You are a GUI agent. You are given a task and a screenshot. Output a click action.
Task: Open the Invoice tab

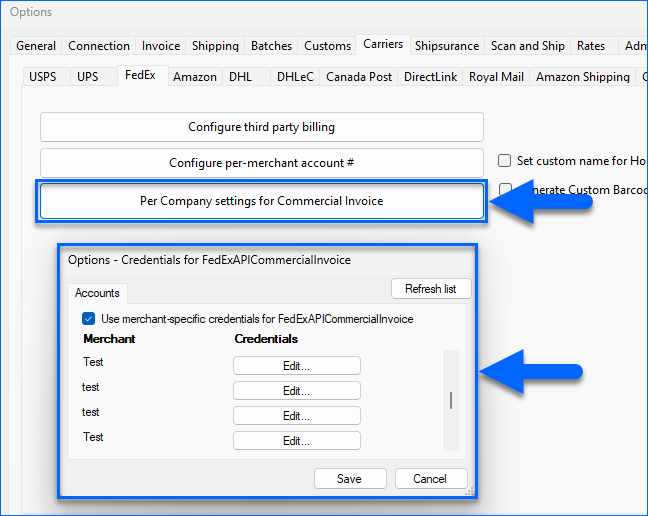161,45
